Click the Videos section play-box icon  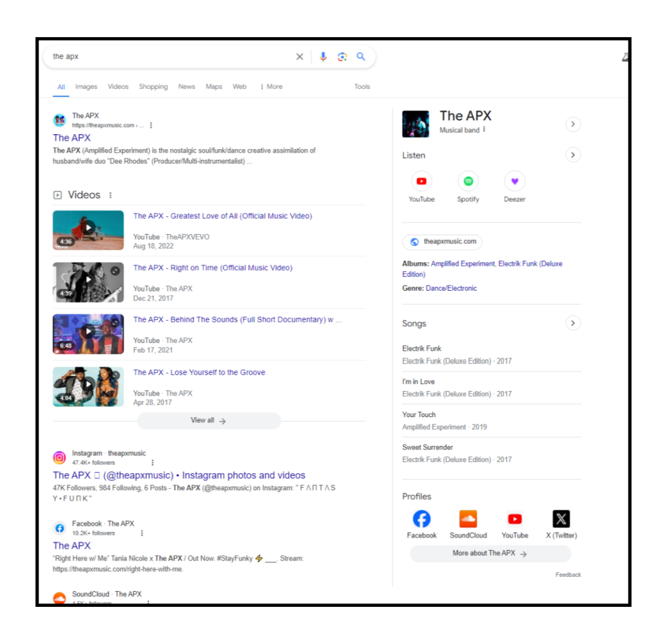click(x=57, y=195)
